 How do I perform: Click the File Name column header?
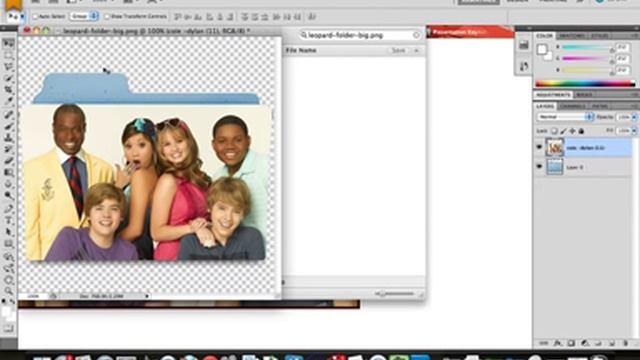[301, 50]
